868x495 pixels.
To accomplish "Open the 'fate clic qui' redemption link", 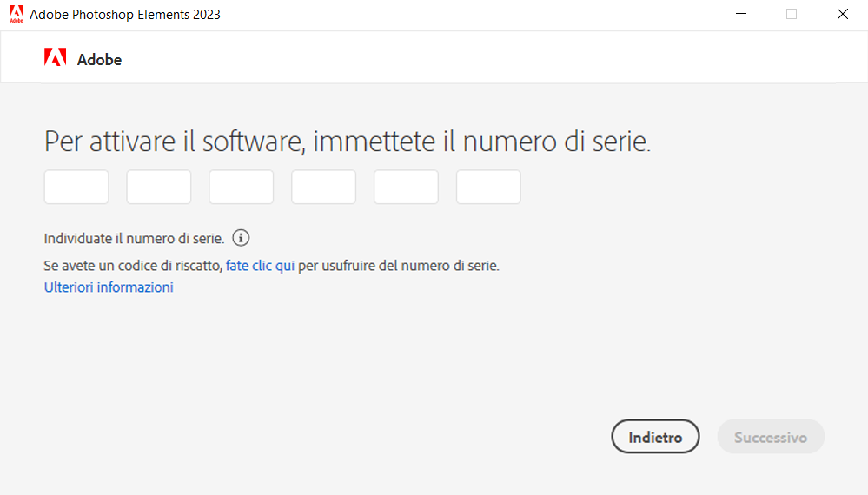I will coord(260,266).
